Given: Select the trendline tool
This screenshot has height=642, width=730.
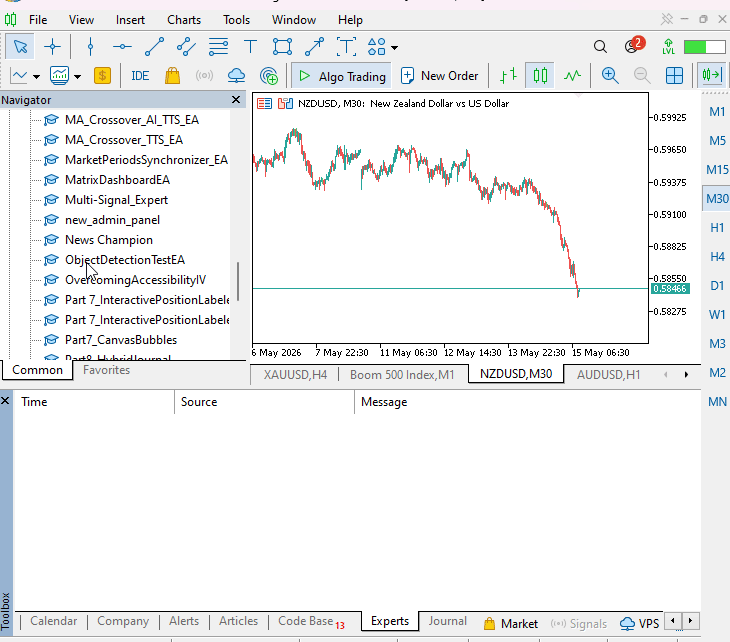Looking at the screenshot, I should point(154,47).
